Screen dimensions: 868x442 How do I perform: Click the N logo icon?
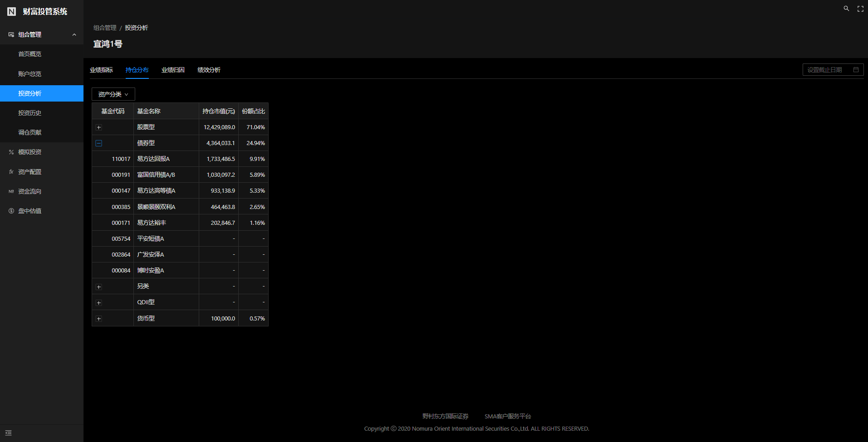tap(12, 11)
